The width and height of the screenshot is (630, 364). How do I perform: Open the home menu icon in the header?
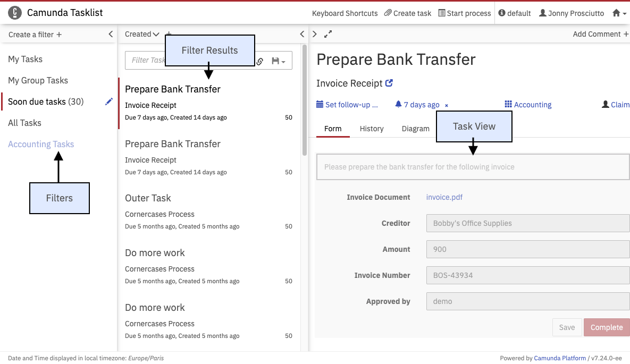pos(619,13)
